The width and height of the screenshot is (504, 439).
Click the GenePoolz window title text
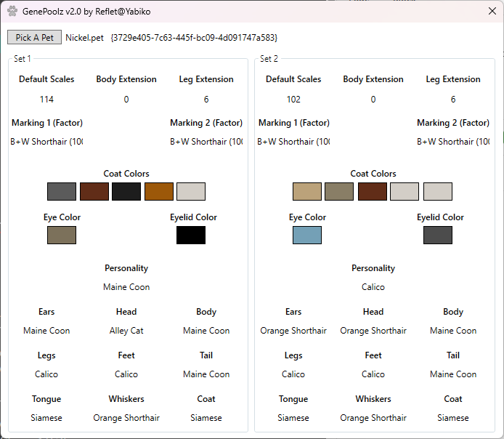pos(86,12)
